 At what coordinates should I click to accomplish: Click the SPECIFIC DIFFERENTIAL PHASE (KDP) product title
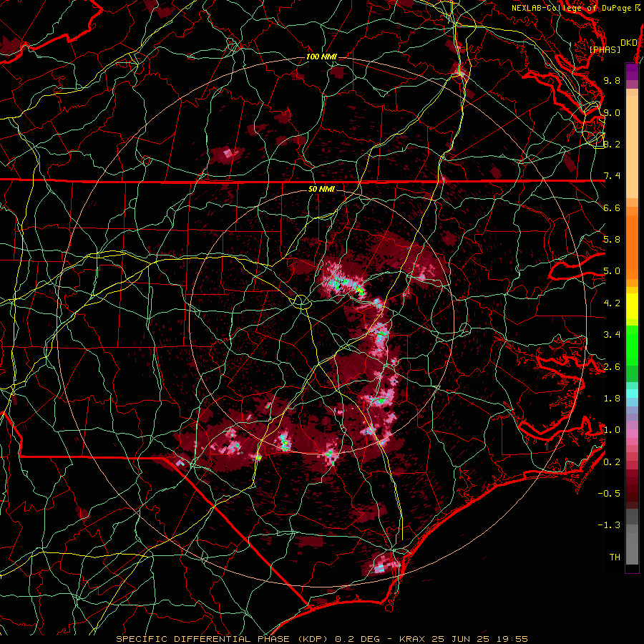tap(222, 639)
